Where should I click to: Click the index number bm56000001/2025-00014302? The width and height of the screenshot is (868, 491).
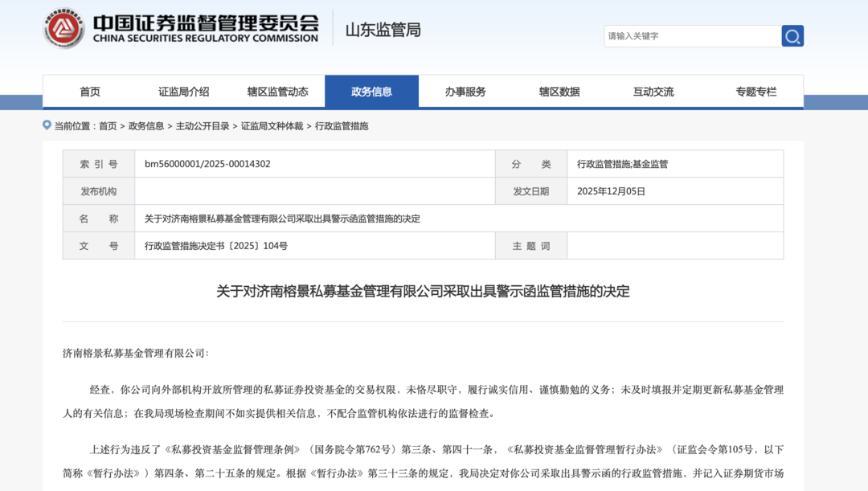tap(207, 164)
